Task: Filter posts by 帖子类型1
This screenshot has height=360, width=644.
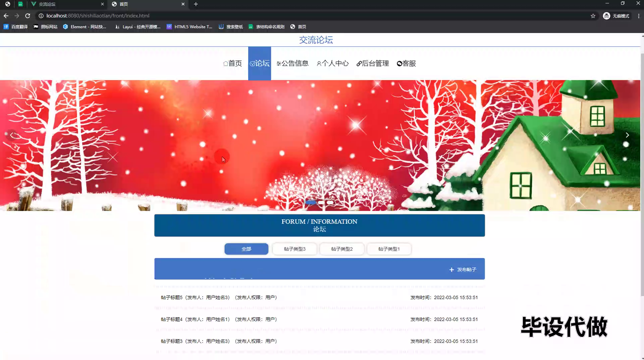Action: [x=389, y=249]
